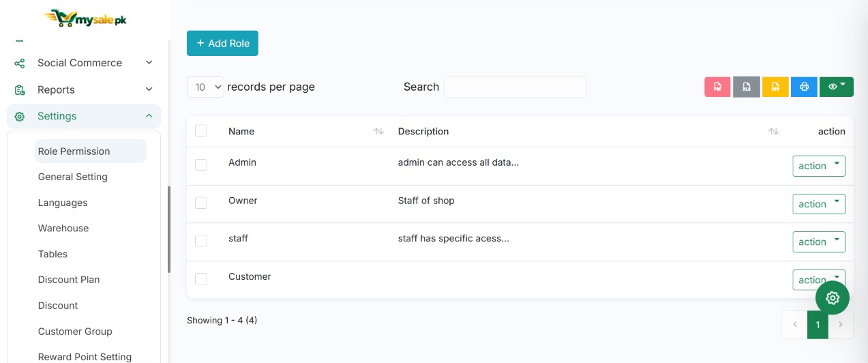This screenshot has height=363, width=868.
Task: Export roles as PDF
Action: click(717, 87)
